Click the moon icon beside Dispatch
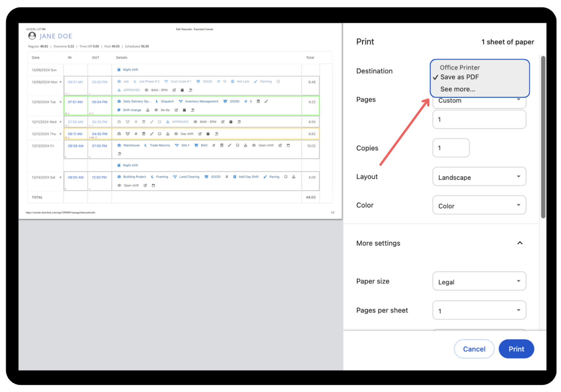The width and height of the screenshot is (561, 392). click(157, 101)
